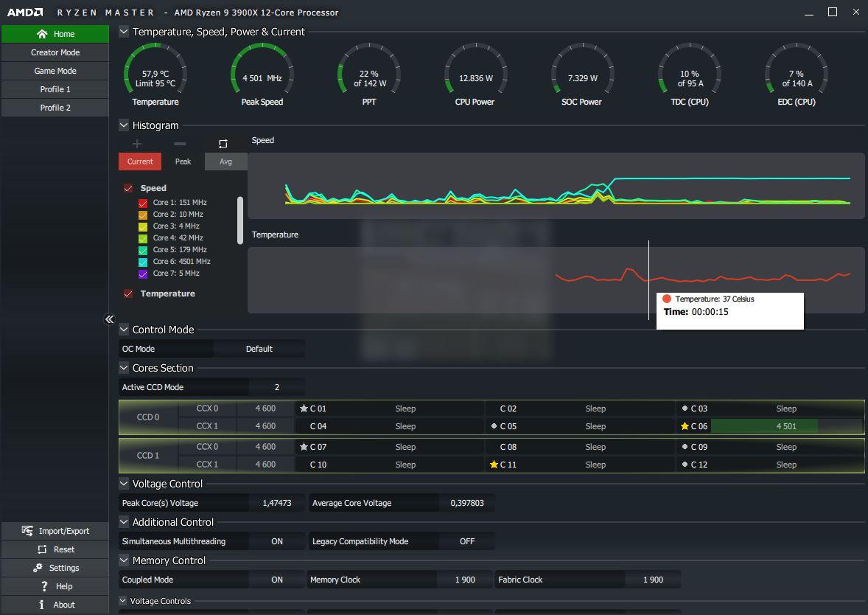
Task: Click the gray star next to C 01
Action: click(x=304, y=409)
